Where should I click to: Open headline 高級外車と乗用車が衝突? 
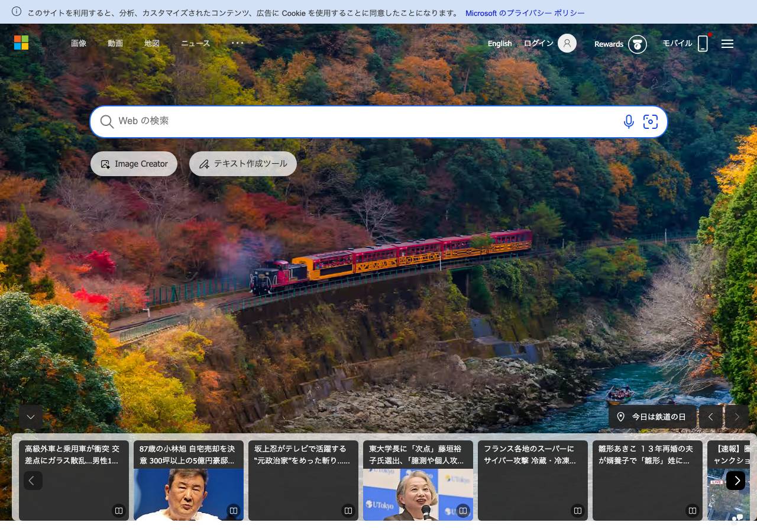point(72,455)
